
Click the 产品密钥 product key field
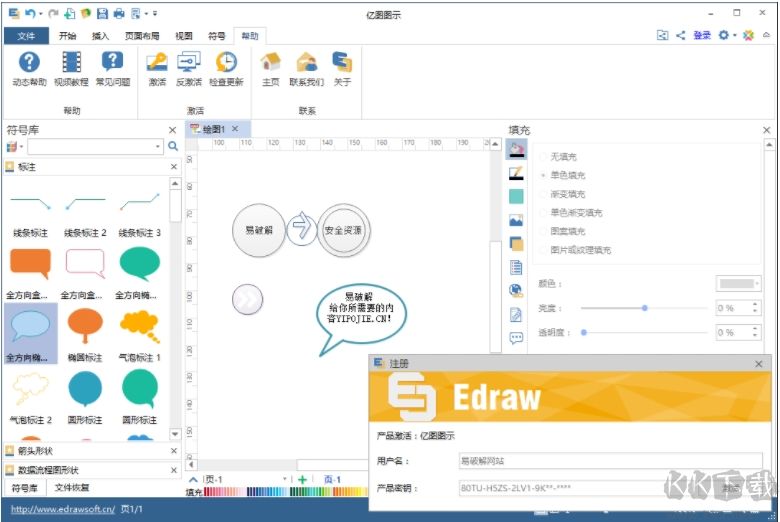[x=610, y=488]
